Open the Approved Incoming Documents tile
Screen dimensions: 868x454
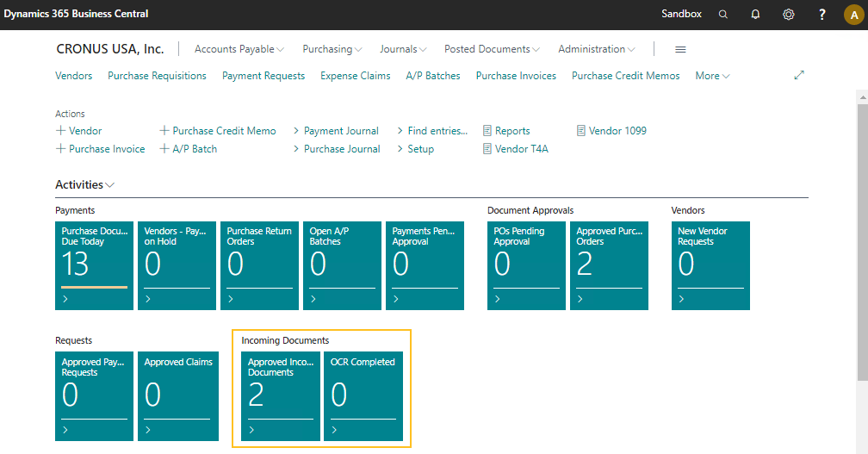(280, 396)
